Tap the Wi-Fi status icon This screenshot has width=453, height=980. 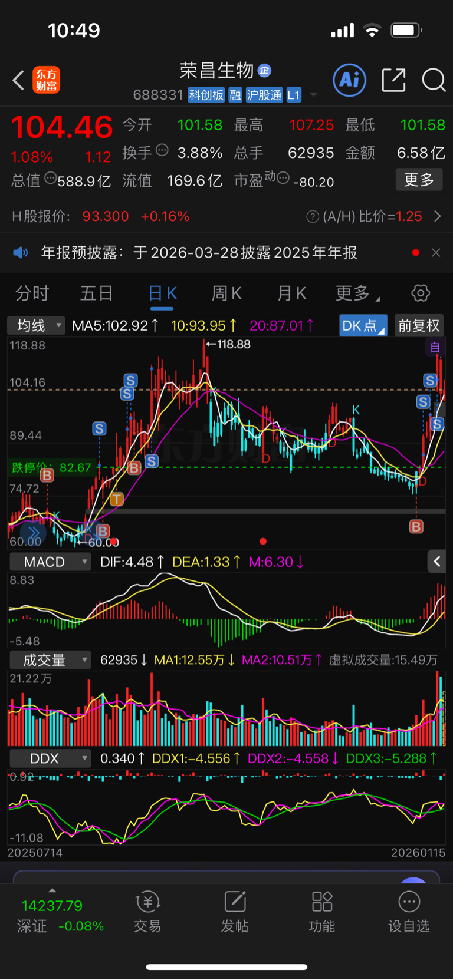click(372, 30)
